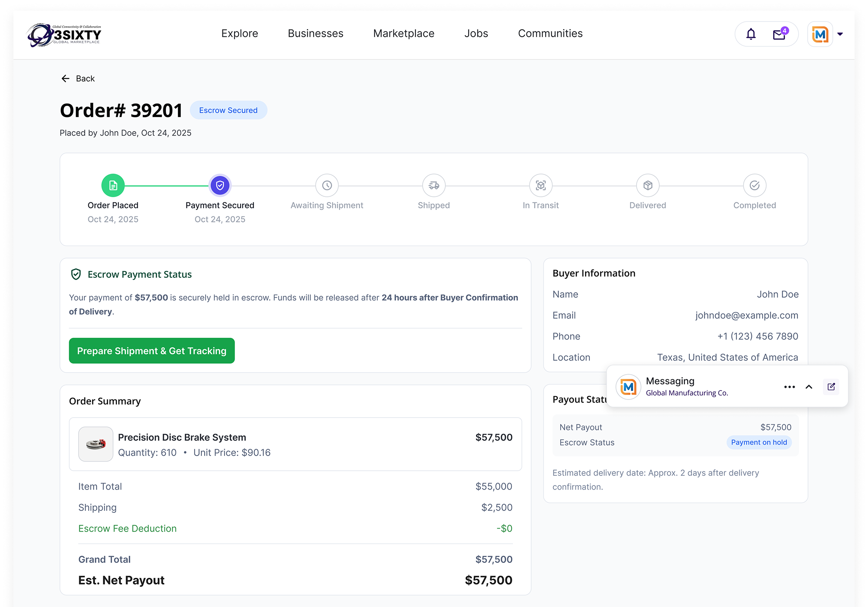Expand the Messaging panel chevron
Screen dimensions: 868x607
click(809, 387)
